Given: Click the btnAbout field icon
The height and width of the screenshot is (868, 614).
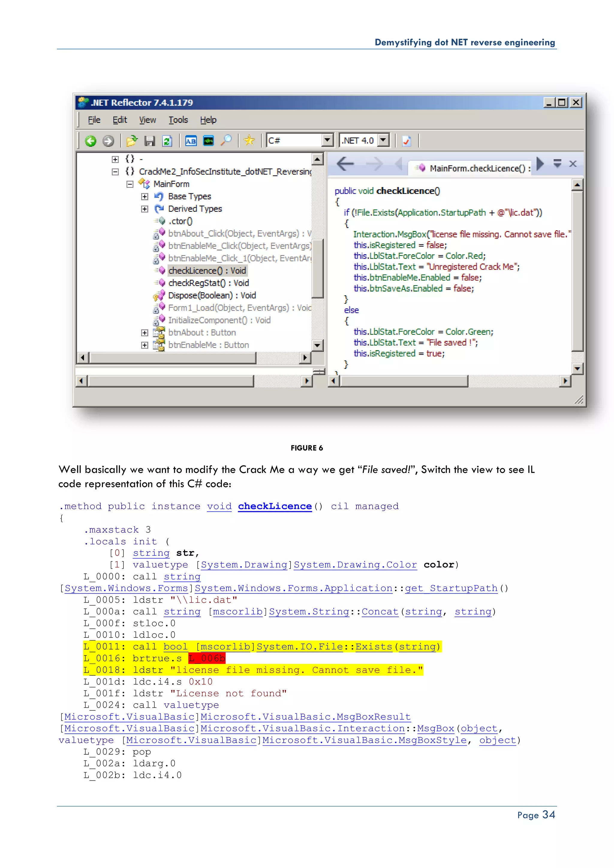Looking at the screenshot, I should 159,333.
